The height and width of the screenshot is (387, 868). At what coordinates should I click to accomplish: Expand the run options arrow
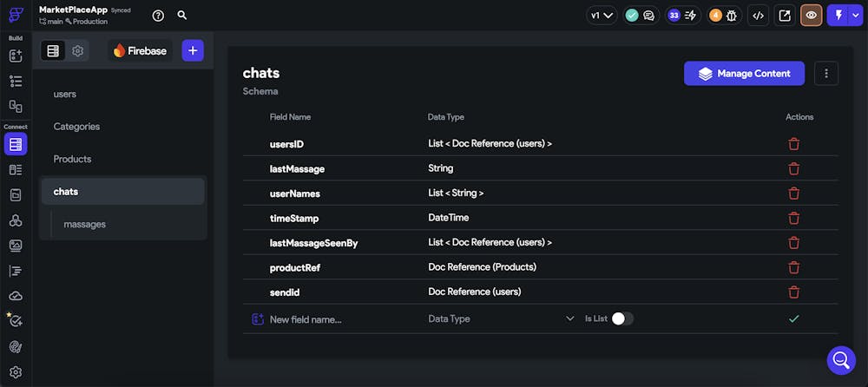(x=857, y=16)
